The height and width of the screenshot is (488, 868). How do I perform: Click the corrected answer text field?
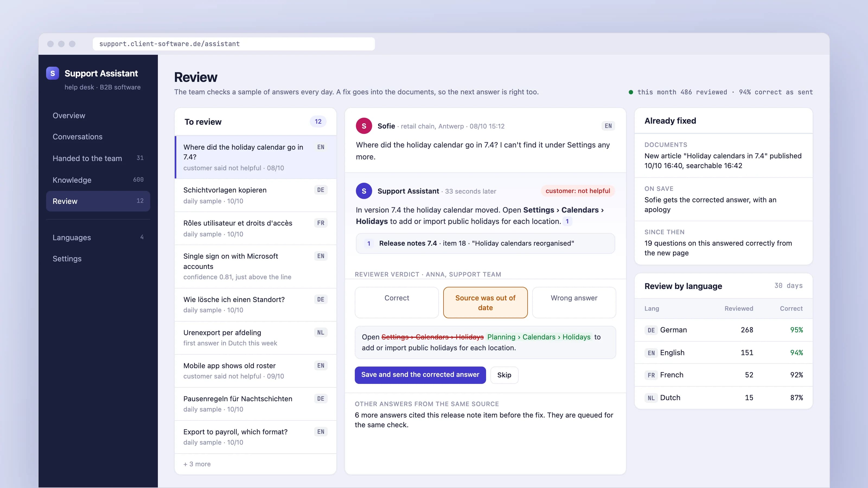(x=485, y=342)
